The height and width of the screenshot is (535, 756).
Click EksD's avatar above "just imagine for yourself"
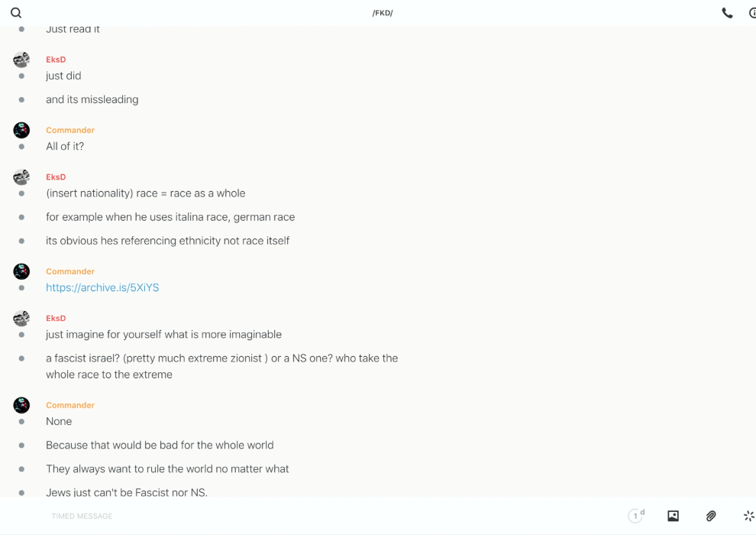pos(21,318)
